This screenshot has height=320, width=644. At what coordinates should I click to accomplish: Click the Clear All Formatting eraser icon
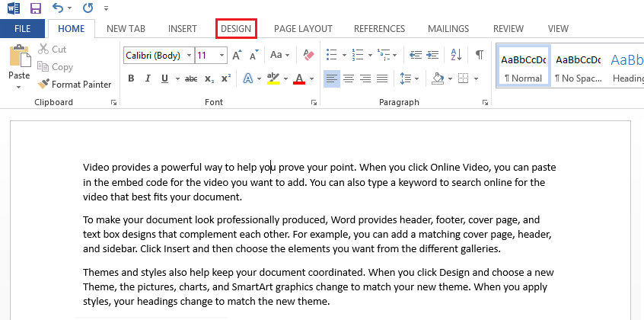[308, 55]
